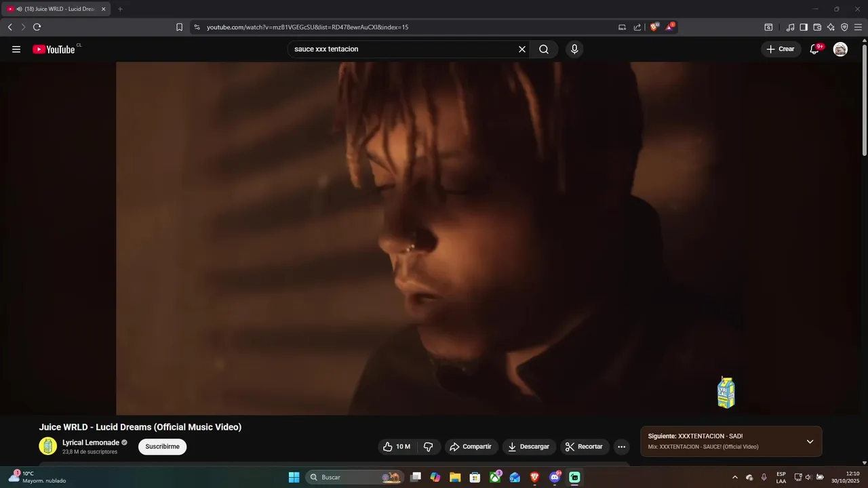The width and height of the screenshot is (868, 488).
Task: Click the Windows taskbar Buscar search box
Action: pos(354,477)
